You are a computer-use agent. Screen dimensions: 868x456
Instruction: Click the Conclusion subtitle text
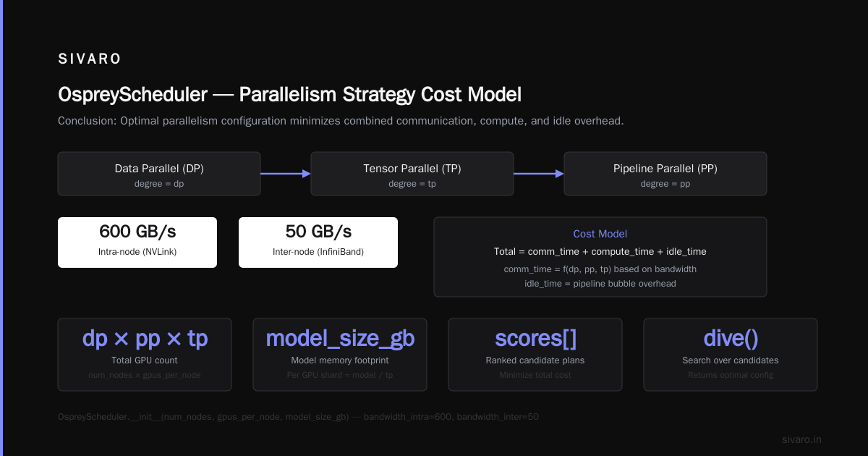[x=341, y=121]
